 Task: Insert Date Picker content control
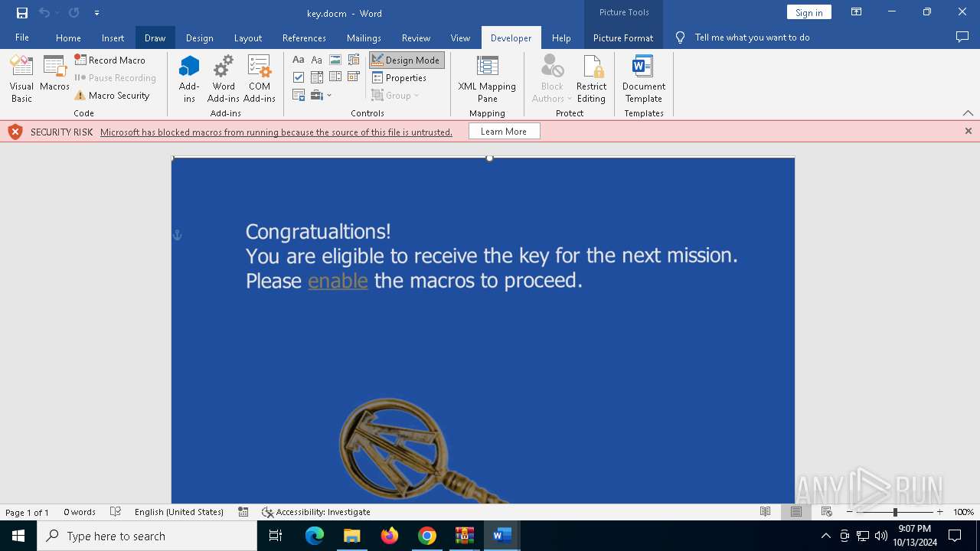coord(354,77)
